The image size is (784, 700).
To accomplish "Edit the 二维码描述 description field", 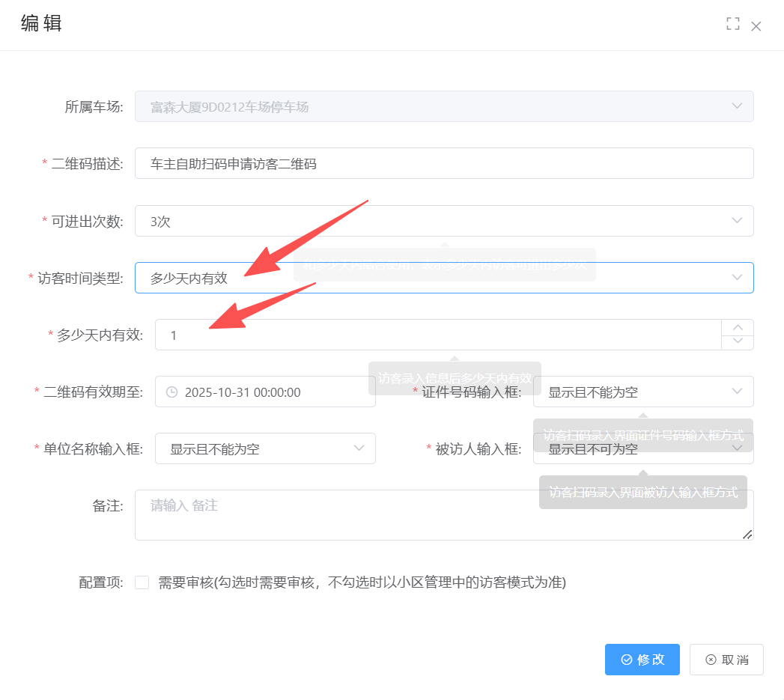I will coord(444,163).
